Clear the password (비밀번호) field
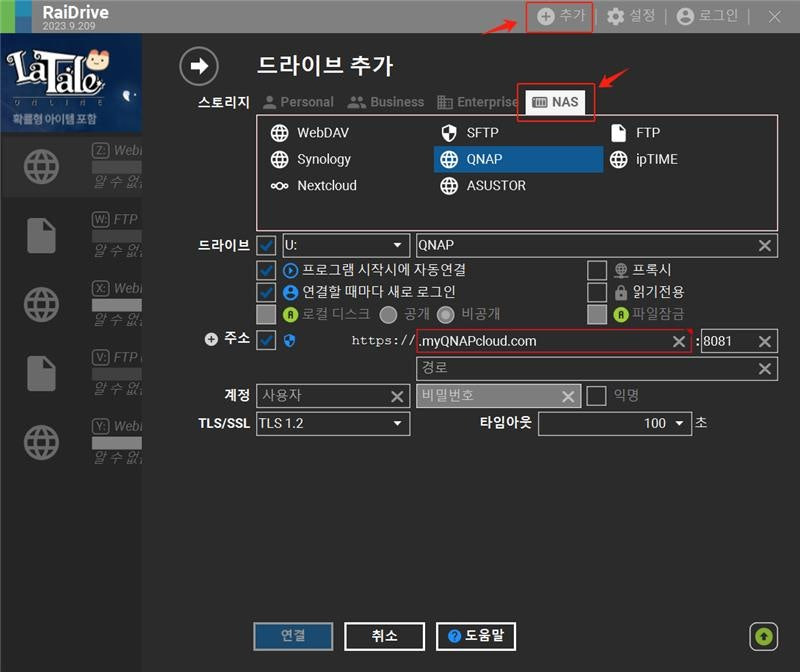The image size is (800, 672). click(568, 396)
